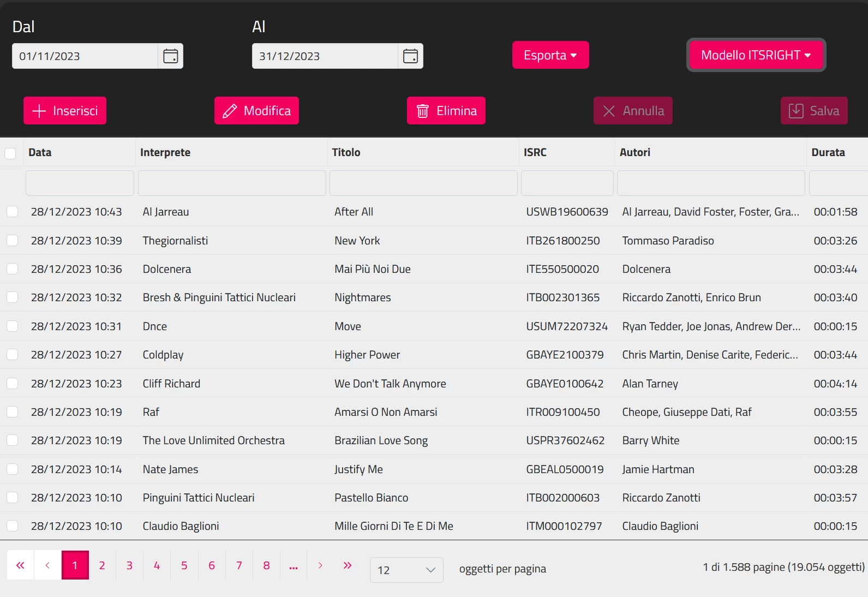The height and width of the screenshot is (597, 868).
Task: Click the author cell 'Tommaso Paradiso'
Action: pyautogui.click(x=668, y=241)
